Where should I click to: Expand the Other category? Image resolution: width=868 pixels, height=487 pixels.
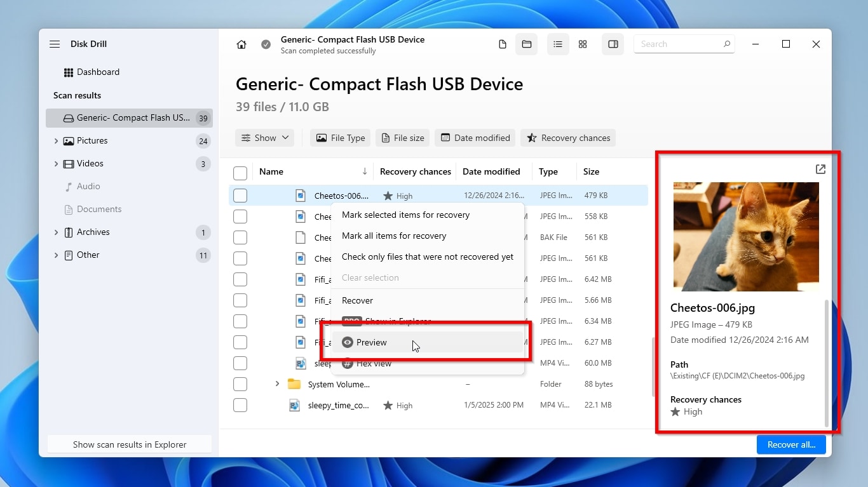coord(56,255)
